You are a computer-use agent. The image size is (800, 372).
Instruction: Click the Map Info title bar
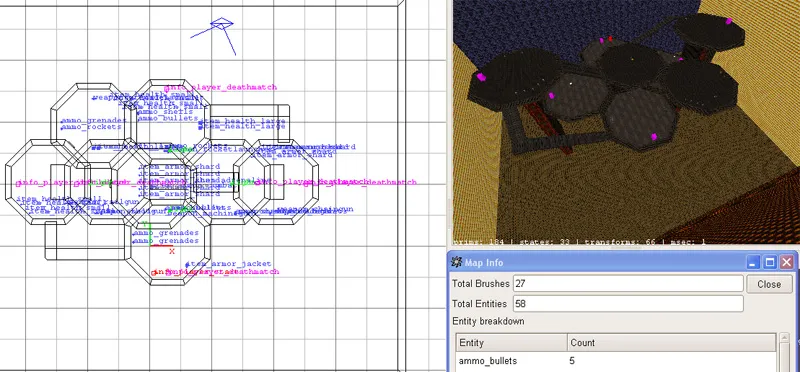pos(597,263)
